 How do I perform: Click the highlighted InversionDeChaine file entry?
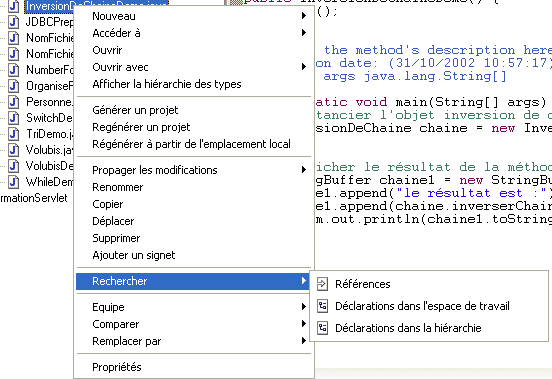pyautogui.click(x=96, y=6)
